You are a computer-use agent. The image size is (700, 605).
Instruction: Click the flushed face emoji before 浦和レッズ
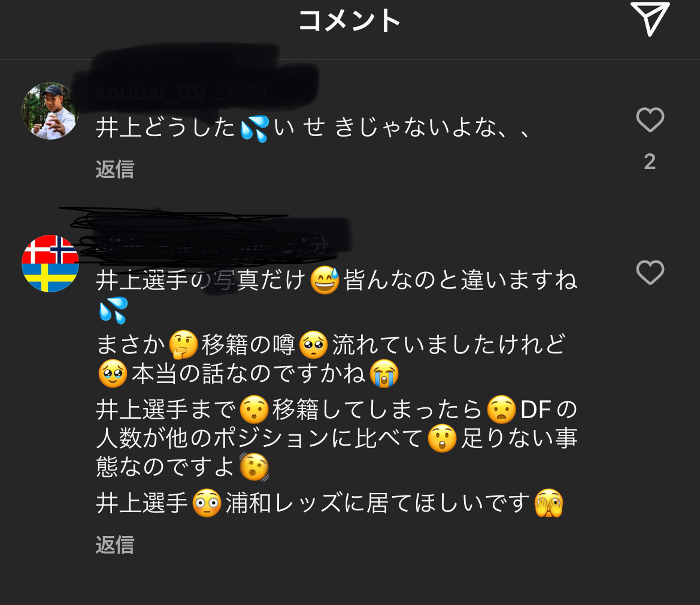207,503
